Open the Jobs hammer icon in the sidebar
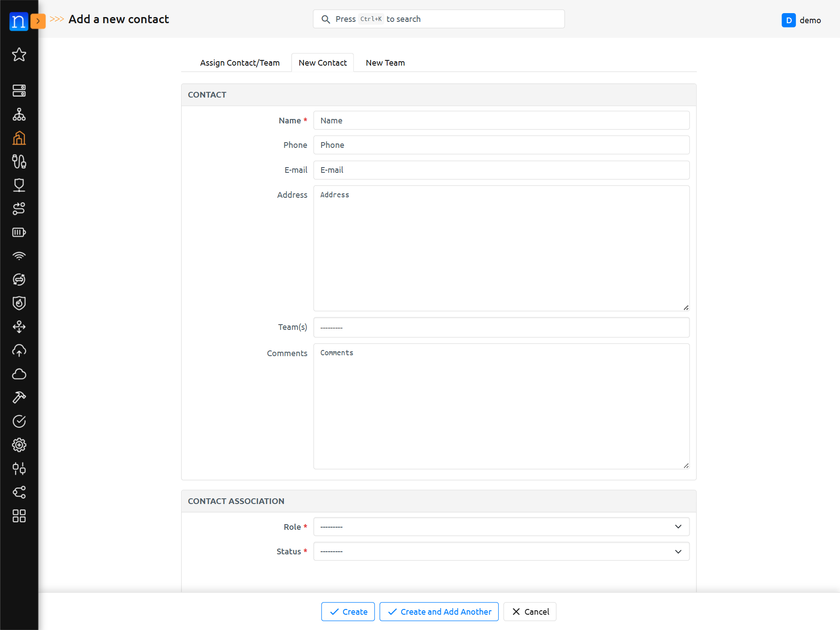840x630 pixels. (19, 397)
